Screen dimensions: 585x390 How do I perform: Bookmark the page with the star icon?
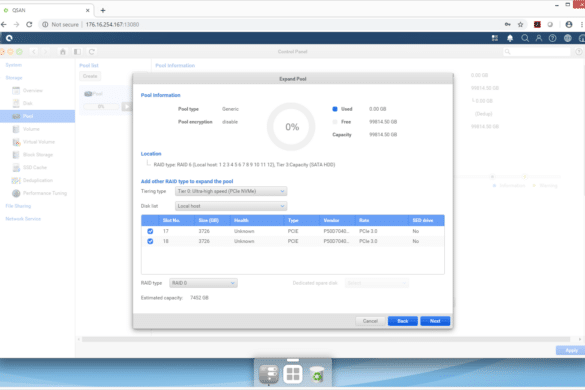[520, 25]
